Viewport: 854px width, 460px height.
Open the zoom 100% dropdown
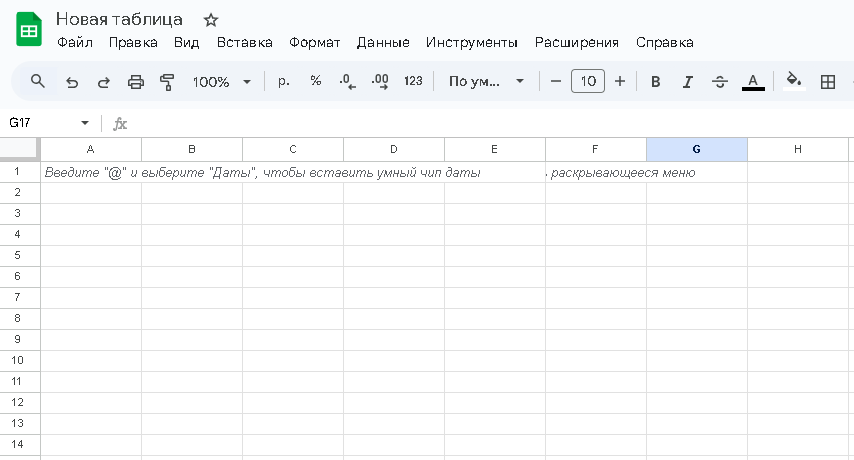point(221,82)
